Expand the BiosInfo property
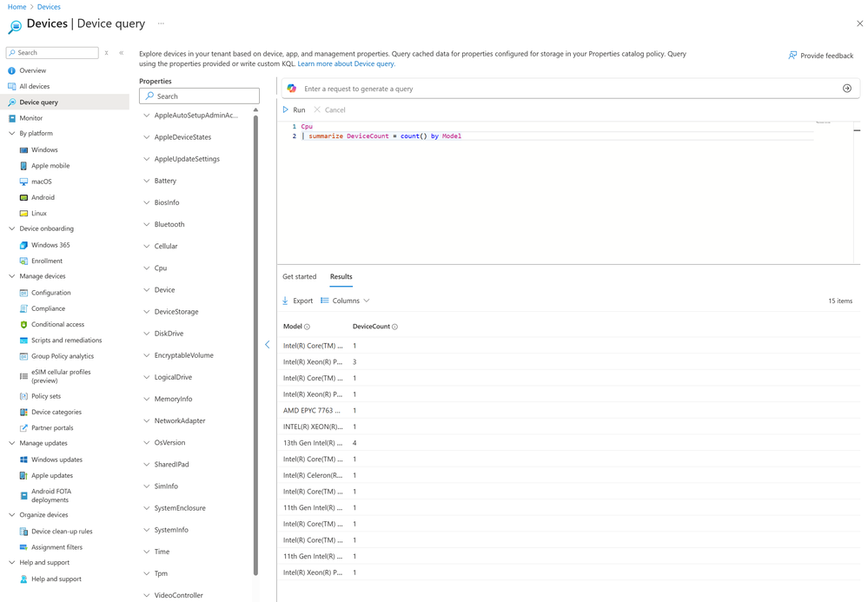 146,202
